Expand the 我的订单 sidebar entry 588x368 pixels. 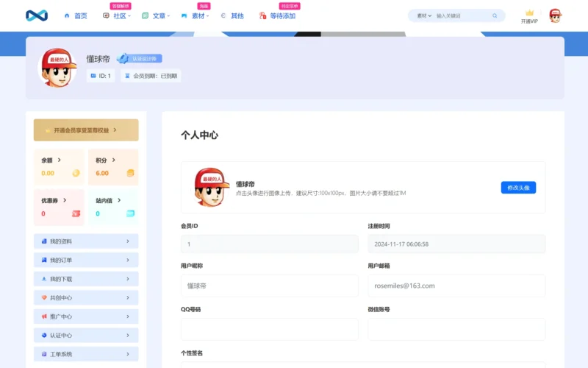pos(86,260)
